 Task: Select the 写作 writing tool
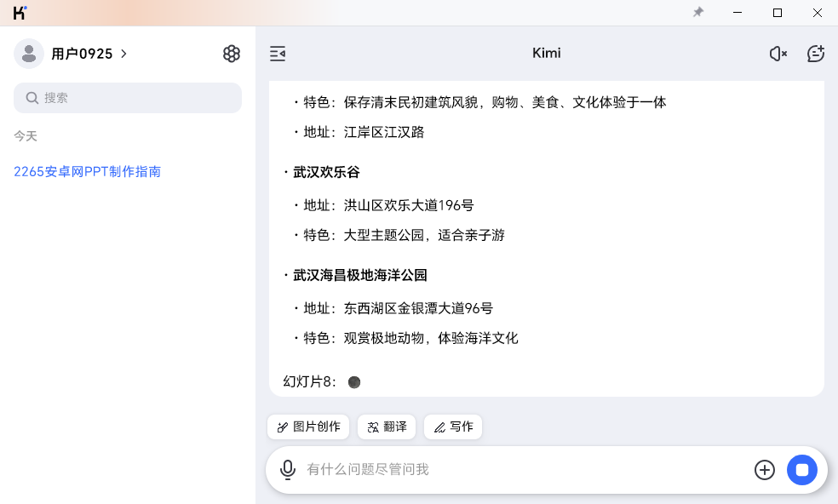[x=453, y=427]
